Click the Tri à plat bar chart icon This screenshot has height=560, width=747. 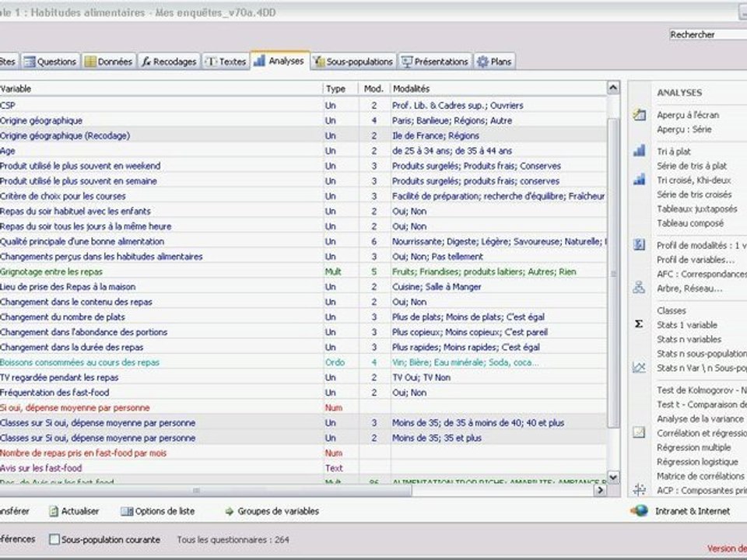click(x=640, y=151)
